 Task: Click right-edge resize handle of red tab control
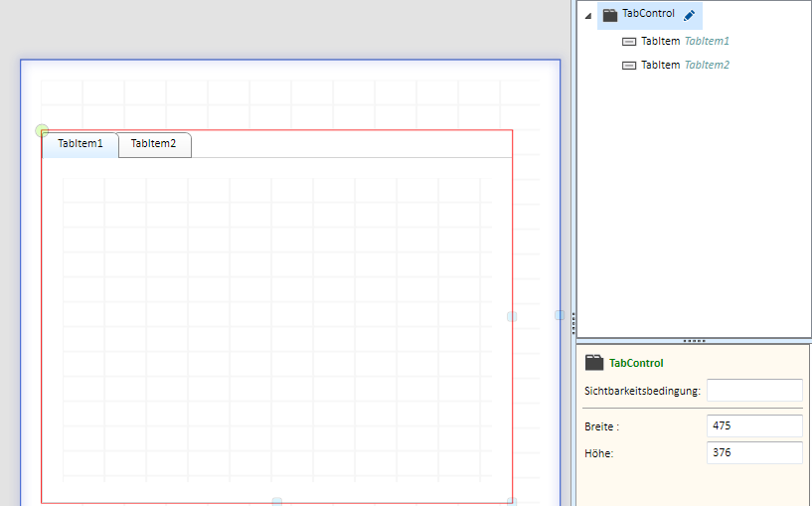click(x=512, y=316)
